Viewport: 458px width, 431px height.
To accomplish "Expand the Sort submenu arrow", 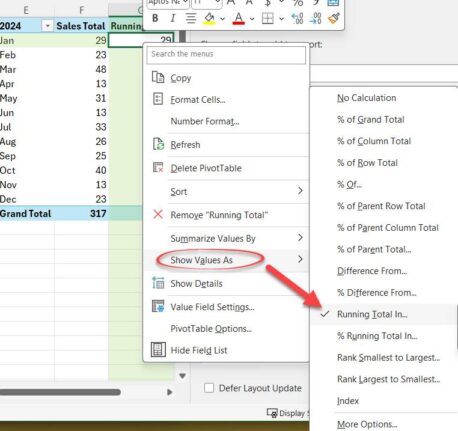I will (300, 191).
